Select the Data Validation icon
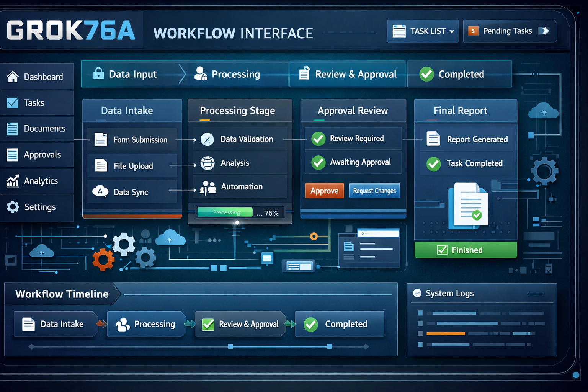The image size is (588, 392). (x=207, y=139)
